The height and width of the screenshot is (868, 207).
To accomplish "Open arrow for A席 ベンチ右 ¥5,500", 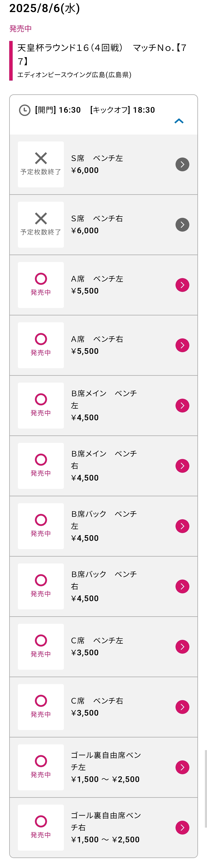I will tap(182, 345).
